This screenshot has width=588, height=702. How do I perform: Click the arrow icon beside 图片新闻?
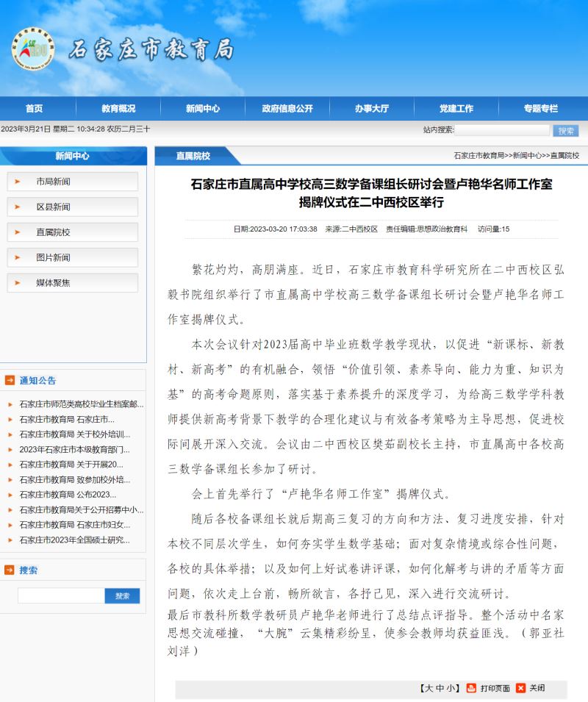18,257
